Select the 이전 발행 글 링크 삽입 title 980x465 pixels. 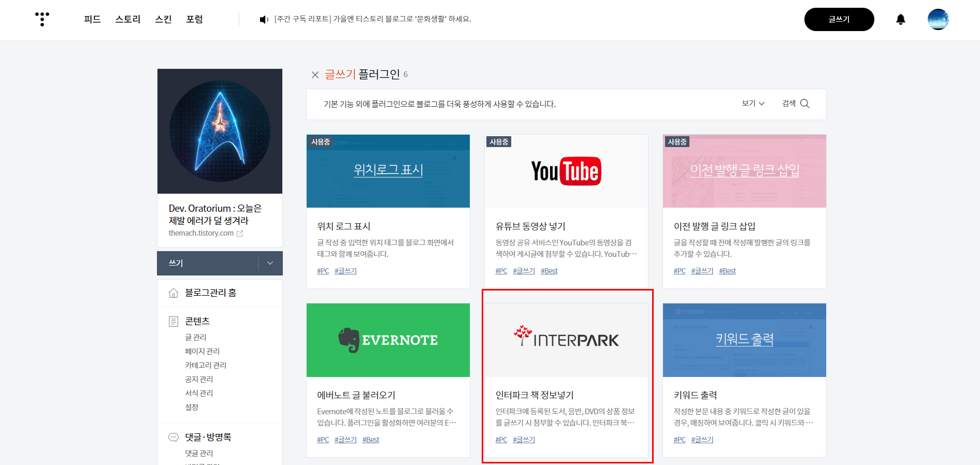714,226
